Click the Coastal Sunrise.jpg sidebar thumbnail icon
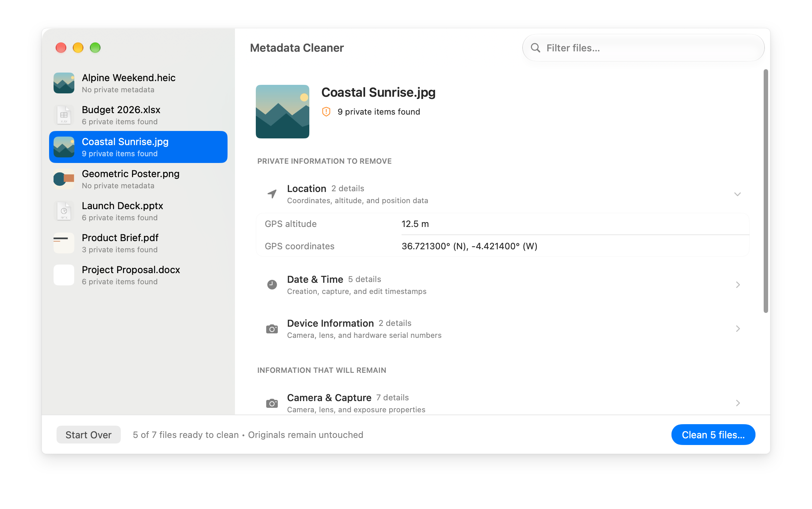Viewport: 812px width, 509px height. tap(64, 147)
